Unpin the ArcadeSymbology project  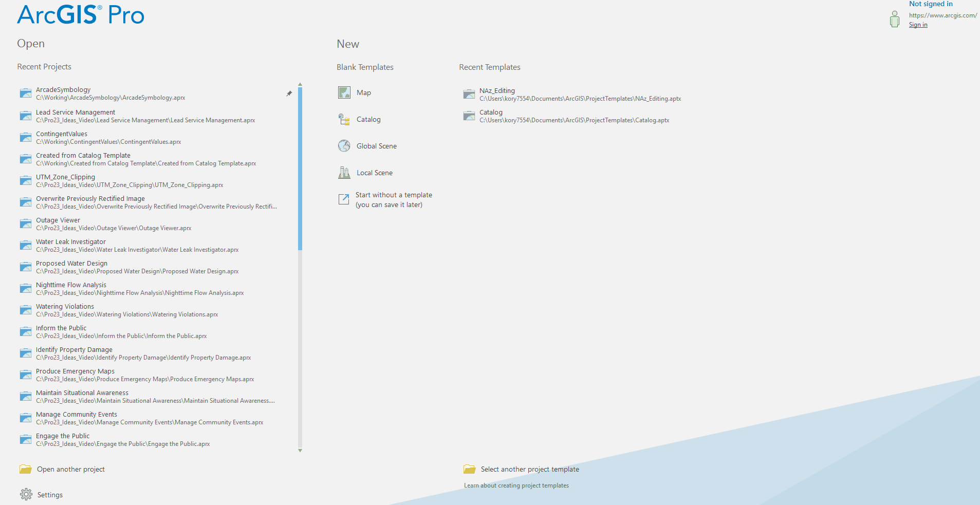point(289,93)
